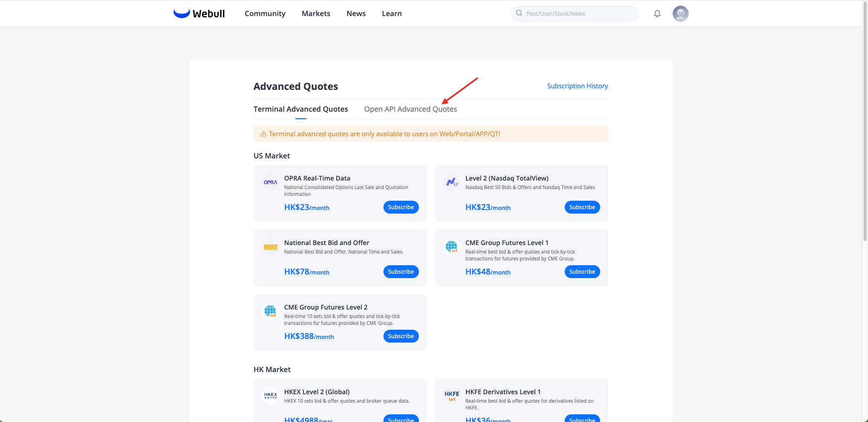
Task: Click the Webull logo
Action: pos(199,14)
